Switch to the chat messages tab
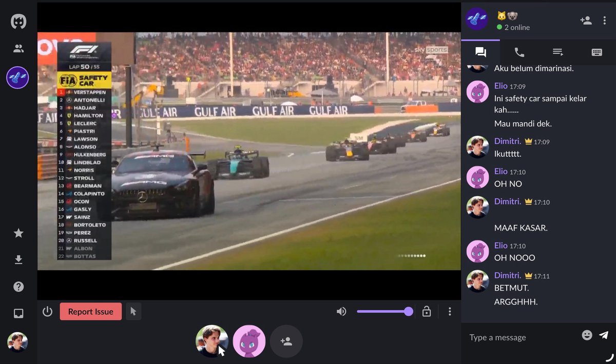The image size is (616, 364). point(480,52)
